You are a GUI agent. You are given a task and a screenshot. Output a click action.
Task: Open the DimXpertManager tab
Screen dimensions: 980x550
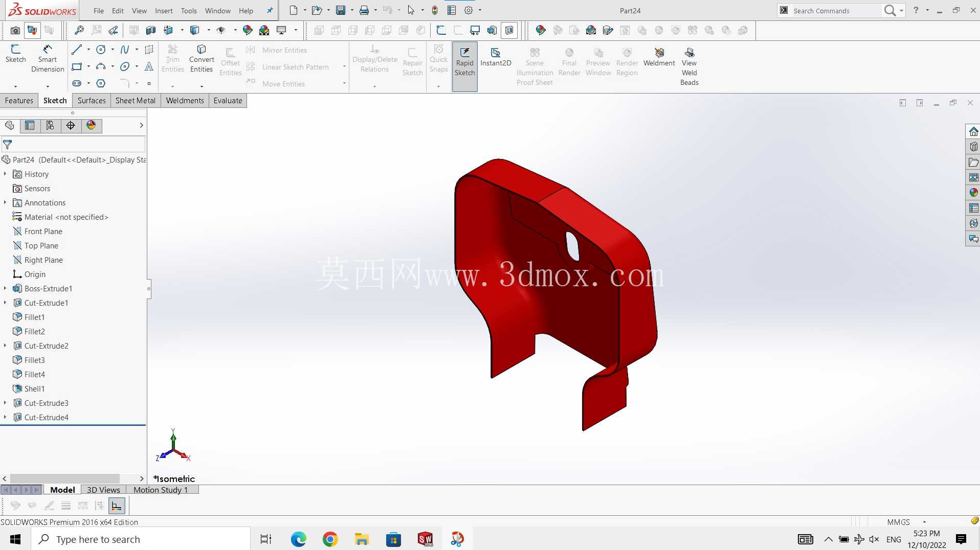(x=71, y=125)
